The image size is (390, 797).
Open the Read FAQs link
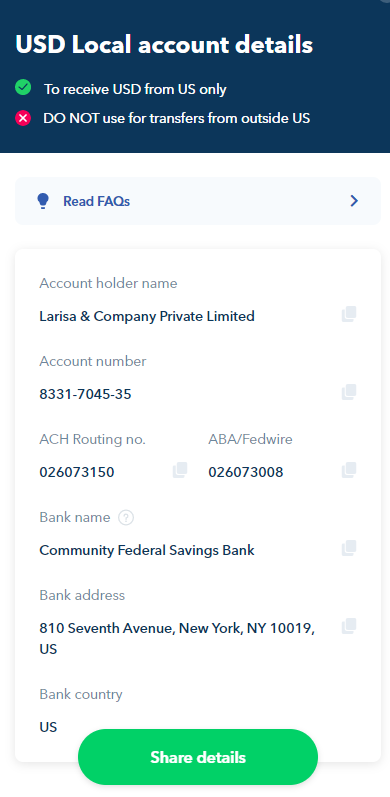click(97, 201)
